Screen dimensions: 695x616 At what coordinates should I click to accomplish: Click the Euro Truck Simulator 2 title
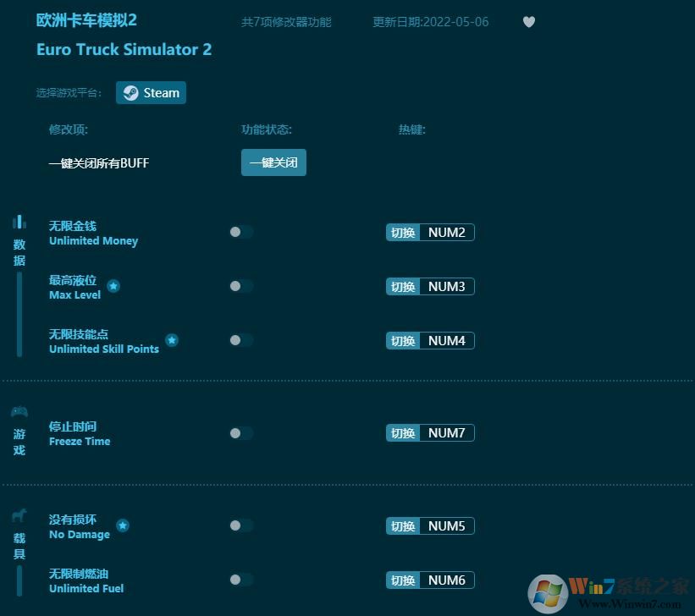[124, 49]
